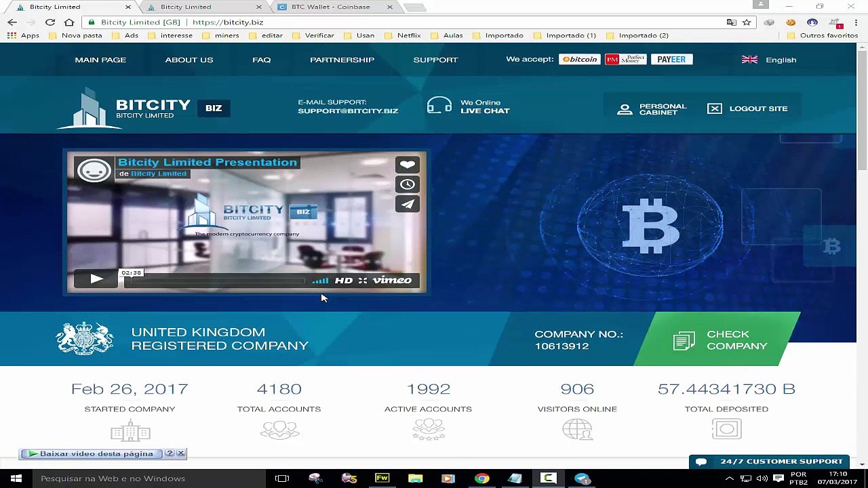Click the Bitcoin payment badge

(580, 60)
